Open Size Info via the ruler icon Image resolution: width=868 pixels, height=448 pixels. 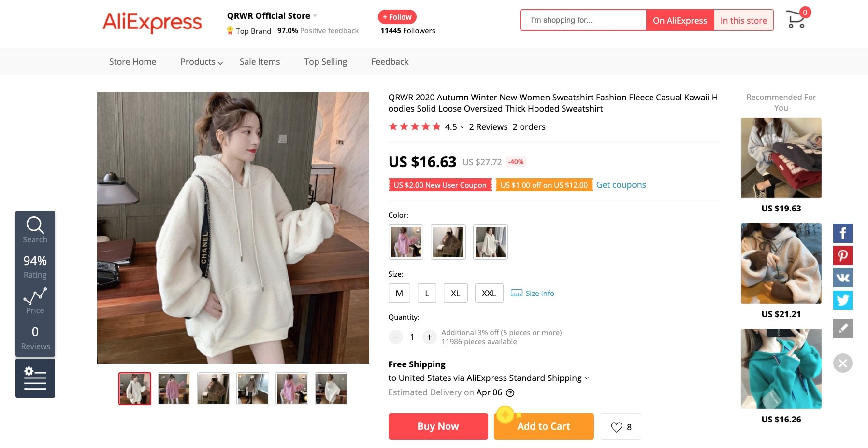point(516,293)
